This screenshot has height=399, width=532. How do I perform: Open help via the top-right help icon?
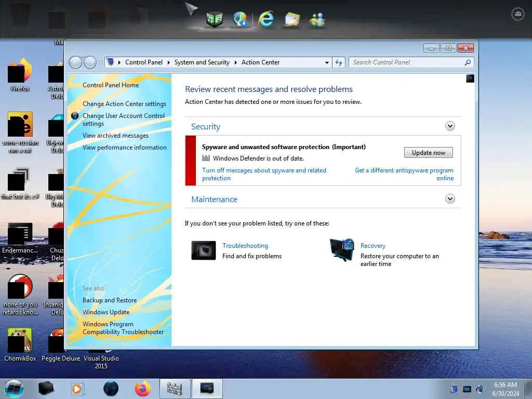[470, 78]
